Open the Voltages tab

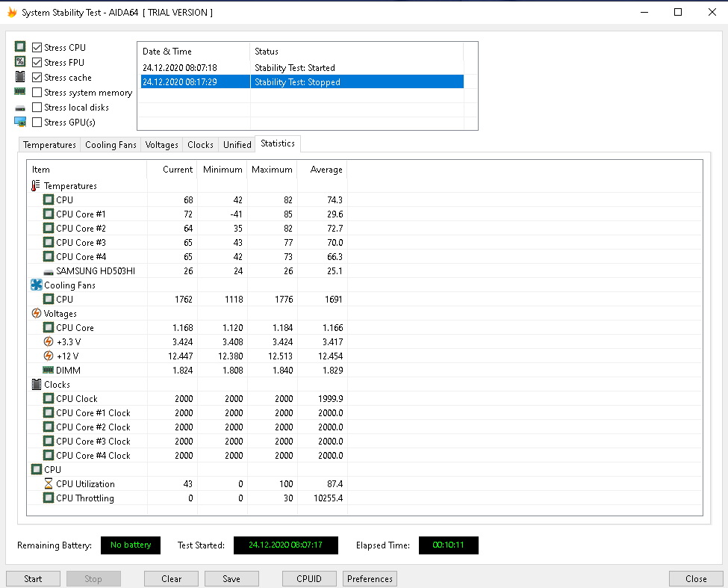click(161, 144)
